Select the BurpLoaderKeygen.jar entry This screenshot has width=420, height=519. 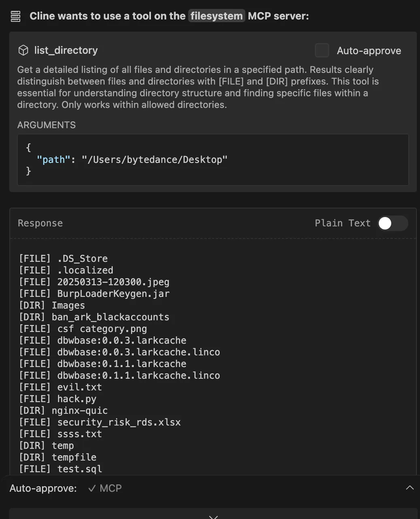click(x=113, y=294)
